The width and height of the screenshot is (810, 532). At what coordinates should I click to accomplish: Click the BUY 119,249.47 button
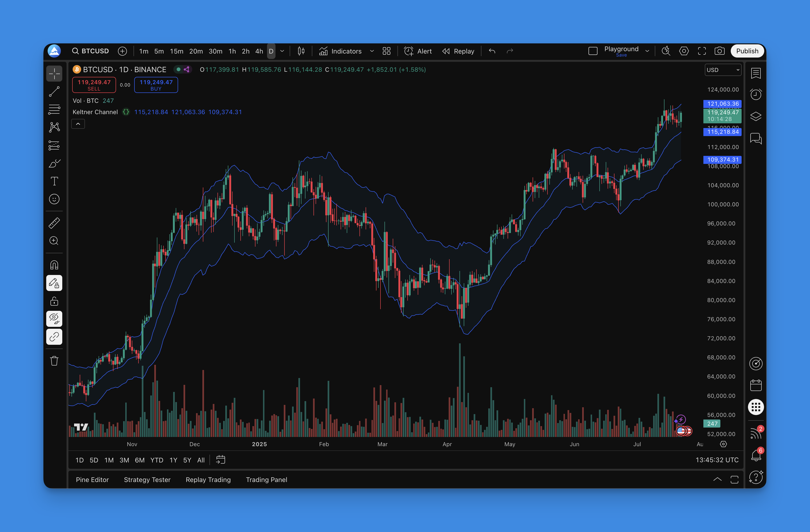click(x=156, y=85)
